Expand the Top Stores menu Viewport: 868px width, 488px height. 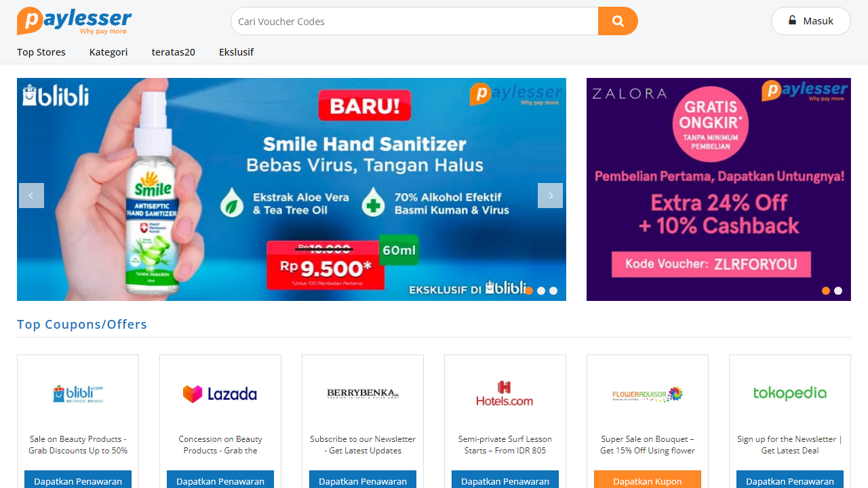pos(41,52)
